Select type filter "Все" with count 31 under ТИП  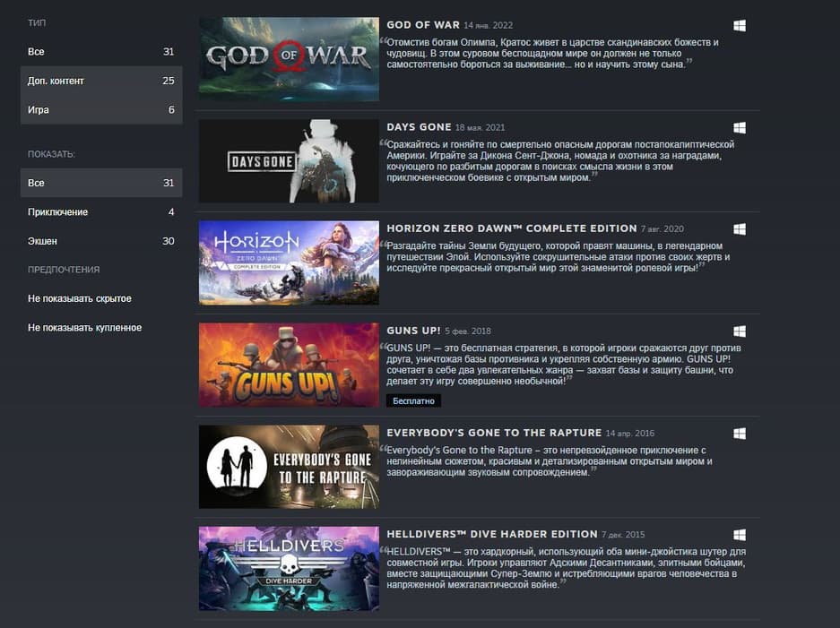pos(101,52)
